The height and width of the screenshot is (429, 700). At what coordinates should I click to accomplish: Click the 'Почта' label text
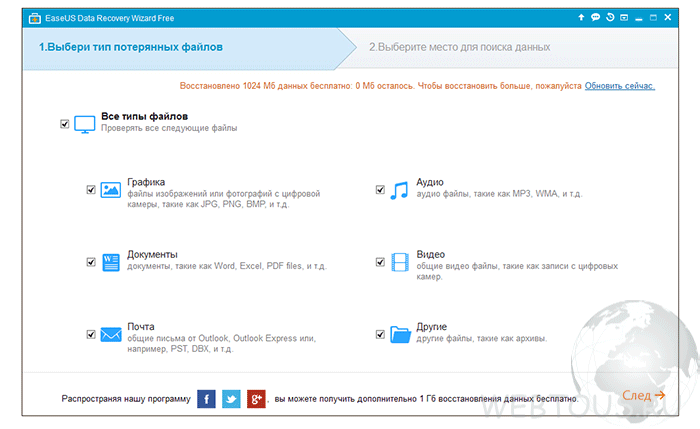tap(141, 327)
